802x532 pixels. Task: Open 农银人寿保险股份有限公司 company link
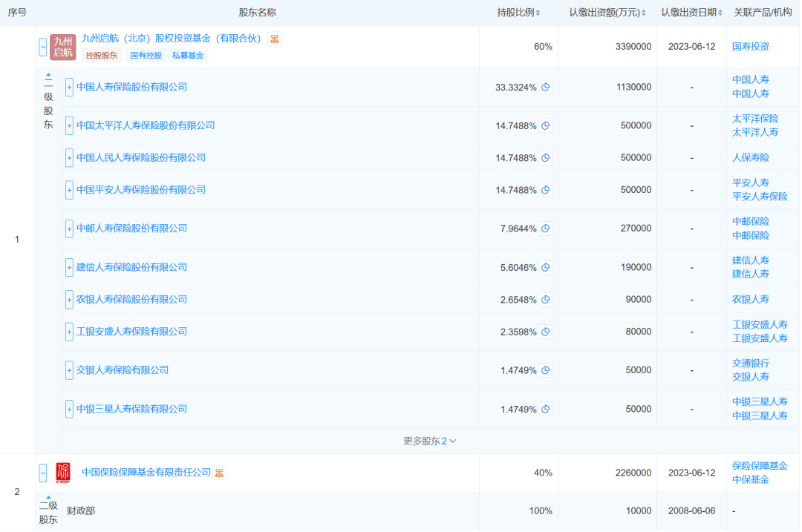pyautogui.click(x=131, y=300)
